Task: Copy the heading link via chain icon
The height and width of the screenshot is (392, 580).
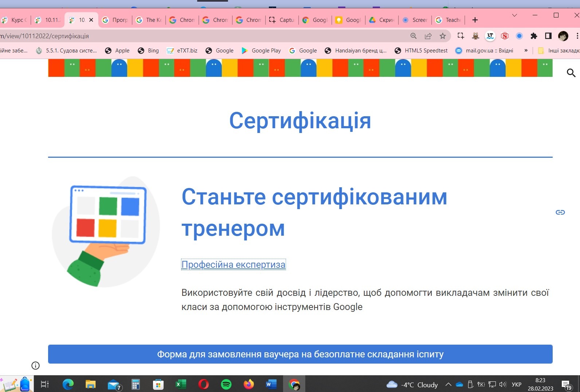Action: (560, 212)
